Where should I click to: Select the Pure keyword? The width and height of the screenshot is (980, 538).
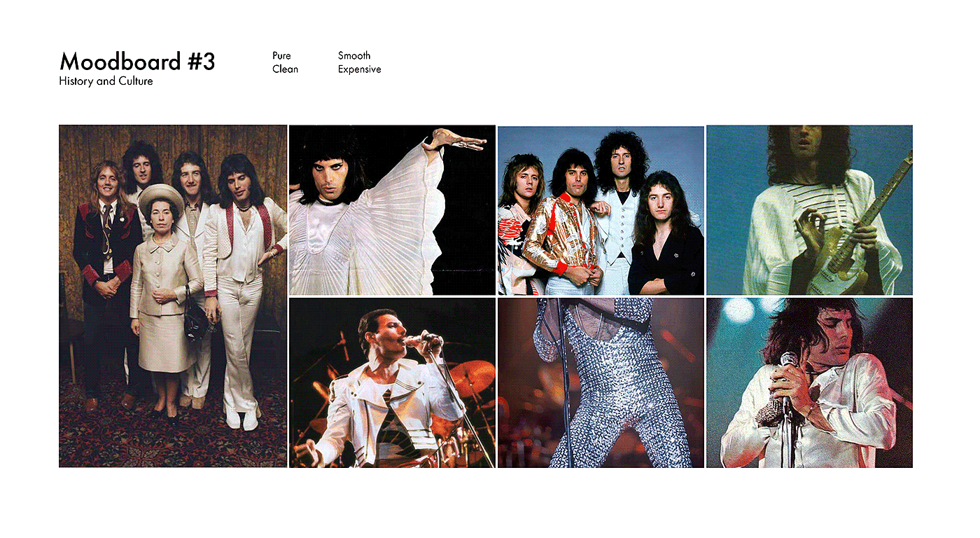pos(281,55)
